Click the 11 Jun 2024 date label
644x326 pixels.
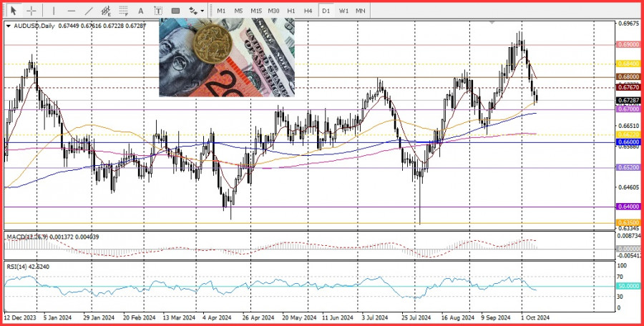tap(337, 318)
